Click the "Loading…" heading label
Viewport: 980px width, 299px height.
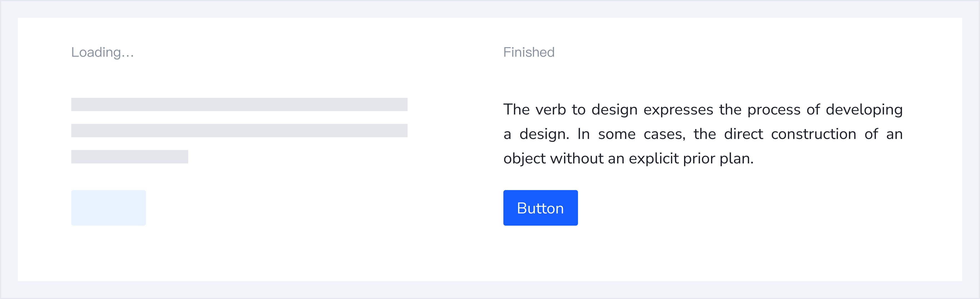click(102, 52)
